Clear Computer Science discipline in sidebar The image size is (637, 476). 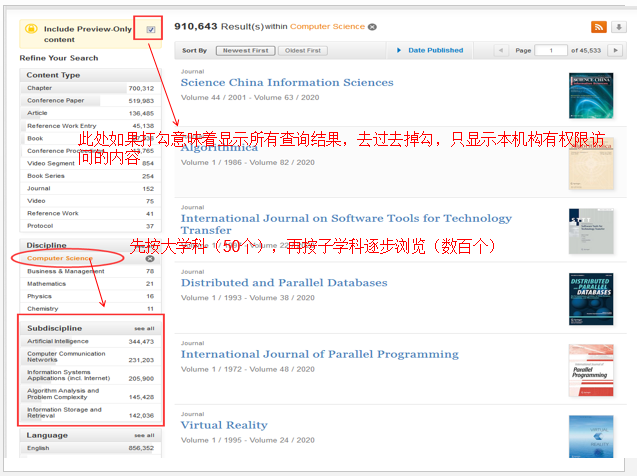coord(150,258)
